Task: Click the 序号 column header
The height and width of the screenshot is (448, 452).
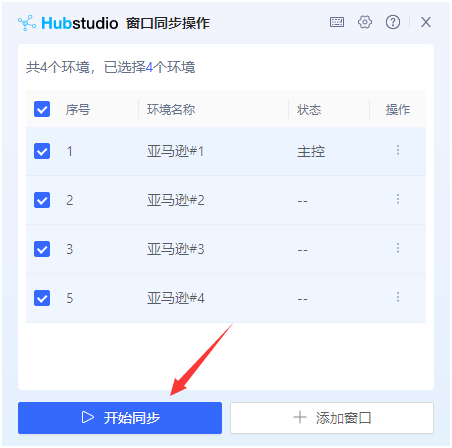Action: pyautogui.click(x=78, y=109)
